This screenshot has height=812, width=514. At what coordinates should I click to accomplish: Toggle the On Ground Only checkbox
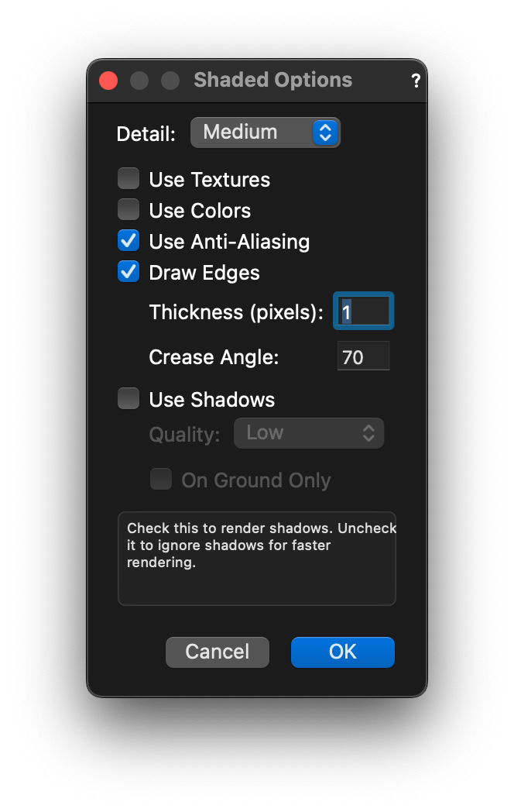(x=161, y=480)
